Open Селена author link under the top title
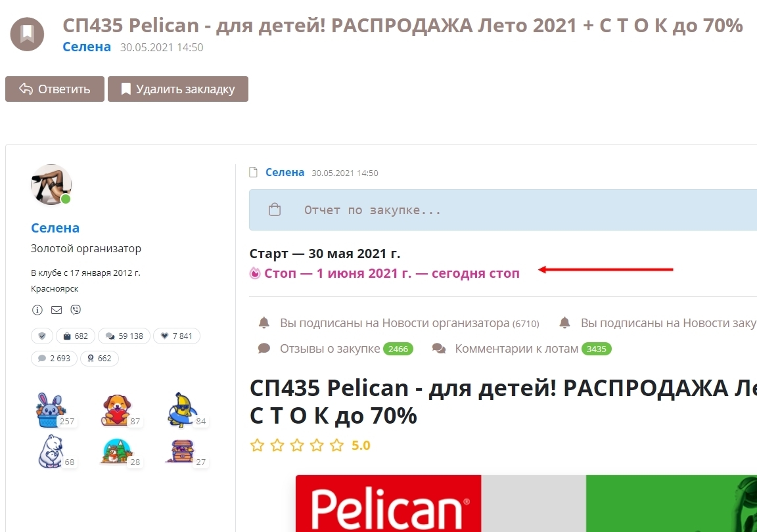The image size is (757, 532). (x=87, y=47)
